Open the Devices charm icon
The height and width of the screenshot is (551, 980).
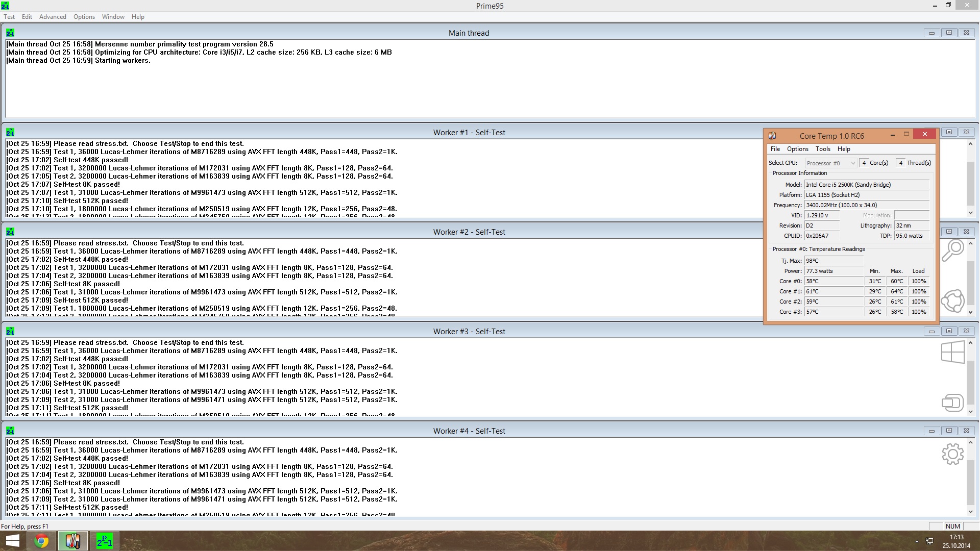click(952, 403)
